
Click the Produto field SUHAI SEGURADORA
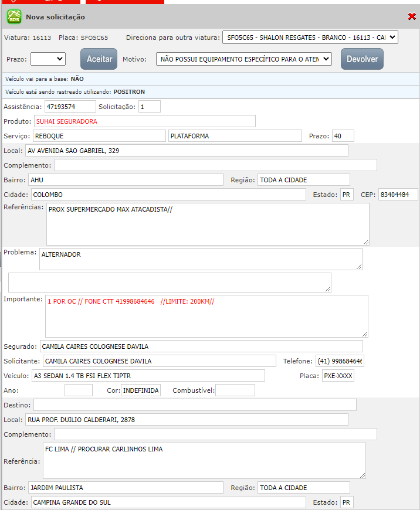tap(144, 121)
